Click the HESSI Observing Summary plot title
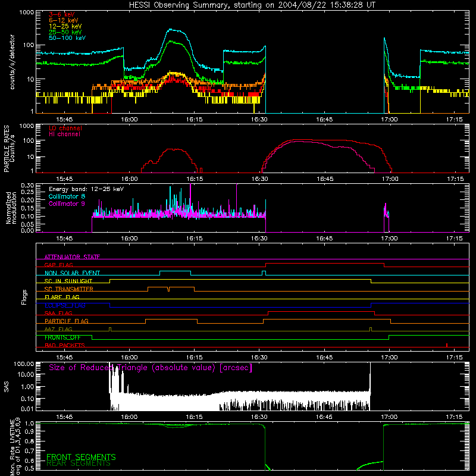 click(252, 5)
